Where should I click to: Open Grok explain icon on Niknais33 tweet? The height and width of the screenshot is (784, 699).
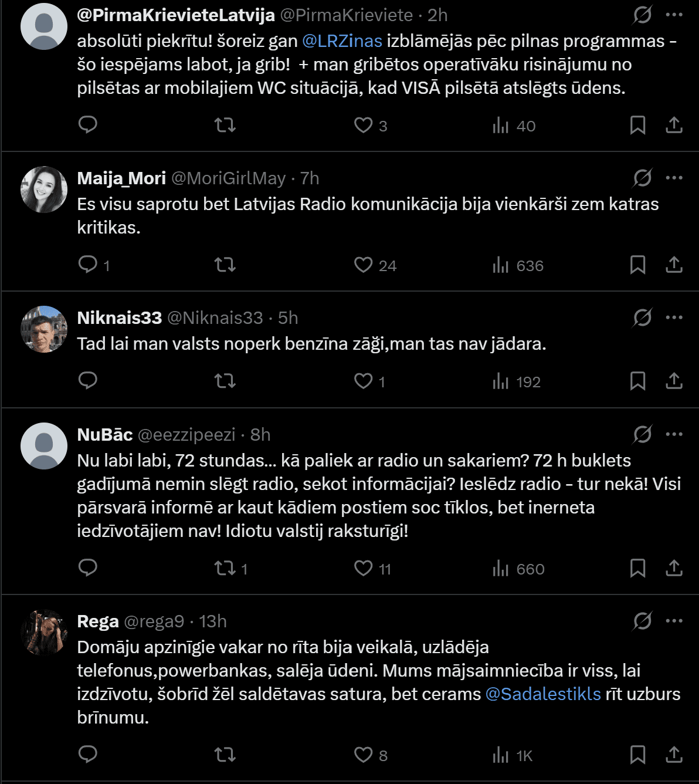642,317
